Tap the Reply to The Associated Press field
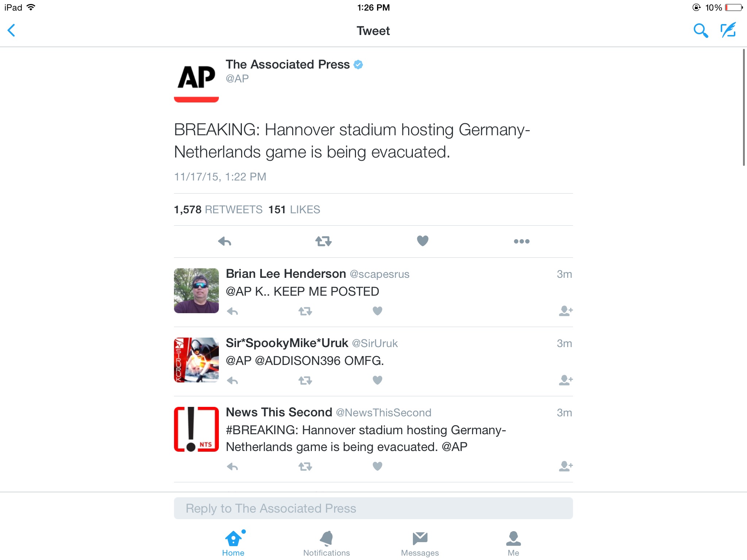 click(373, 508)
